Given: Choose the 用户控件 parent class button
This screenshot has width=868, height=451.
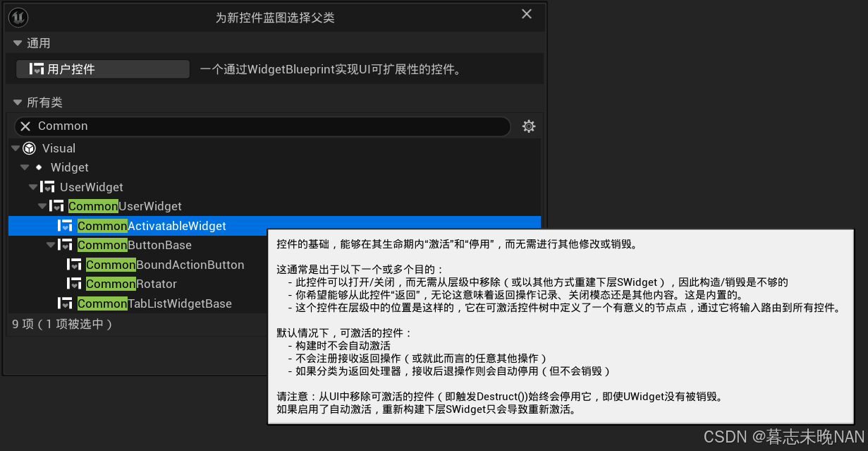Looking at the screenshot, I should [103, 69].
